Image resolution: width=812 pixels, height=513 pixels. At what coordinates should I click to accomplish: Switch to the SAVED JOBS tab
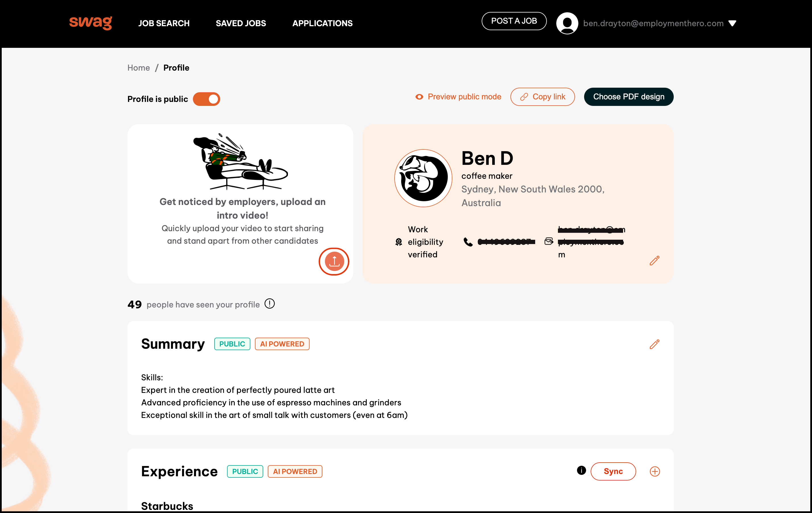240,23
